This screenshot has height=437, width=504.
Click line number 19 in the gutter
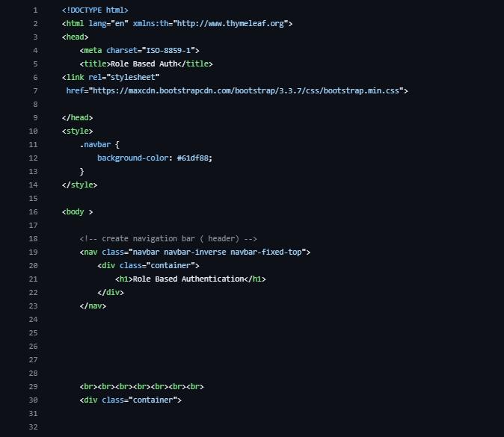[x=33, y=252]
